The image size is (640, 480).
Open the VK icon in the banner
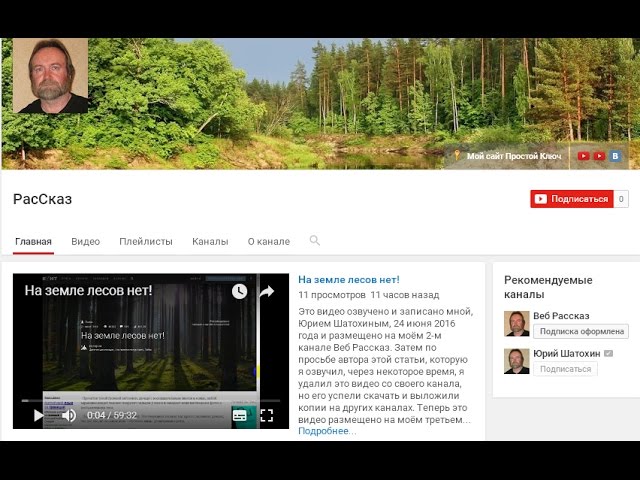click(x=616, y=156)
